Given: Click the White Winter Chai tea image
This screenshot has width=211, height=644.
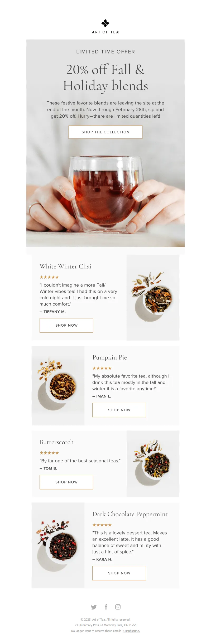Looking at the screenshot, I should click(153, 298).
